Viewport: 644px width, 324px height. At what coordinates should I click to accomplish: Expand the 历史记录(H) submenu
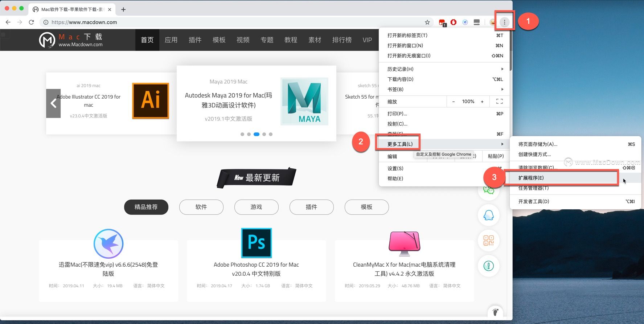click(x=444, y=69)
